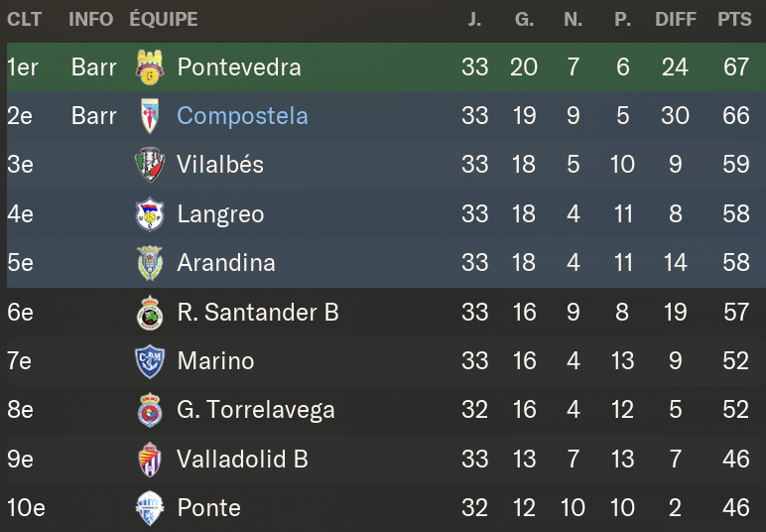Click the Compostela club crest icon
Screen dimensions: 766x532
(x=150, y=116)
